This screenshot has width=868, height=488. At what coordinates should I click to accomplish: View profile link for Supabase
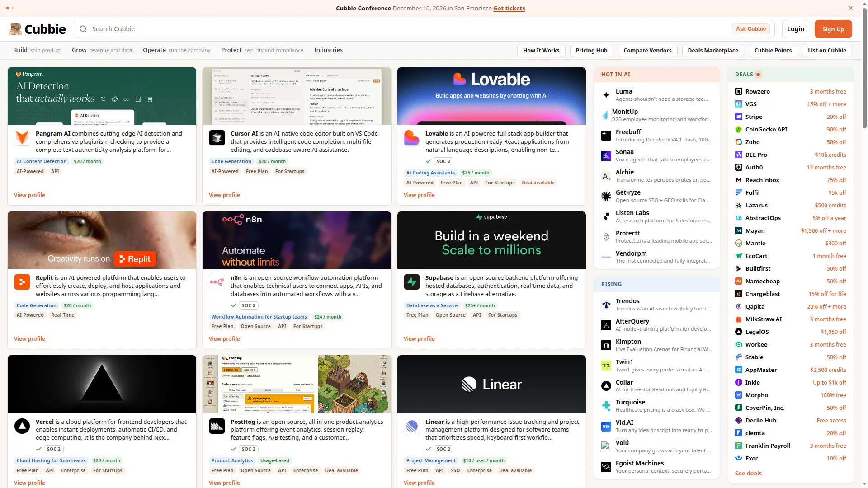click(x=419, y=339)
